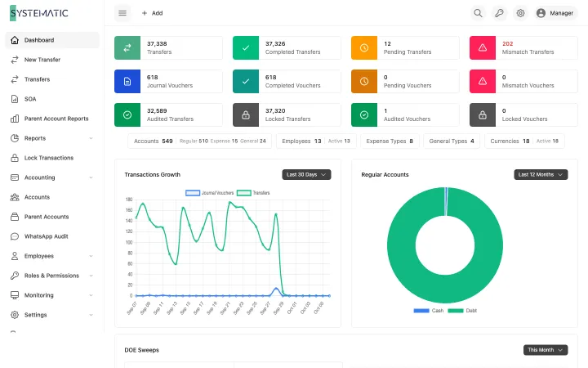The image size is (588, 368).
Task: Open the Last 12 Months dropdown
Action: (541, 175)
